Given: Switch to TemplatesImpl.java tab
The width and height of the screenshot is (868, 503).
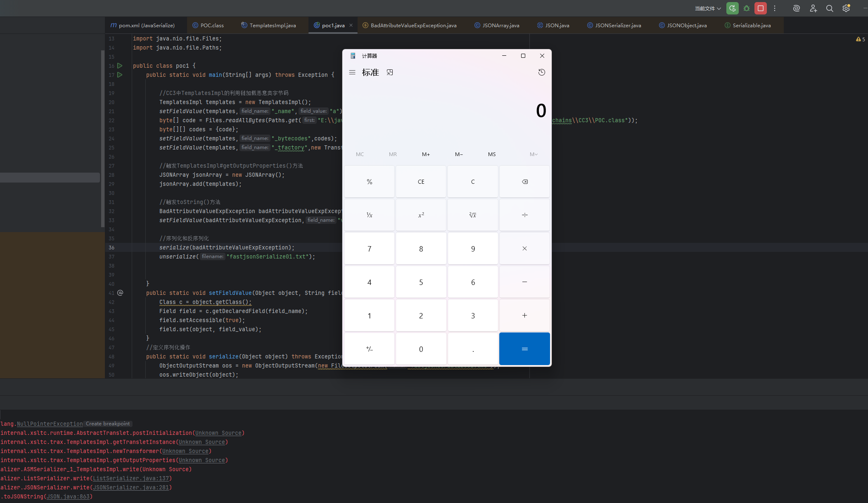Looking at the screenshot, I should coord(273,25).
